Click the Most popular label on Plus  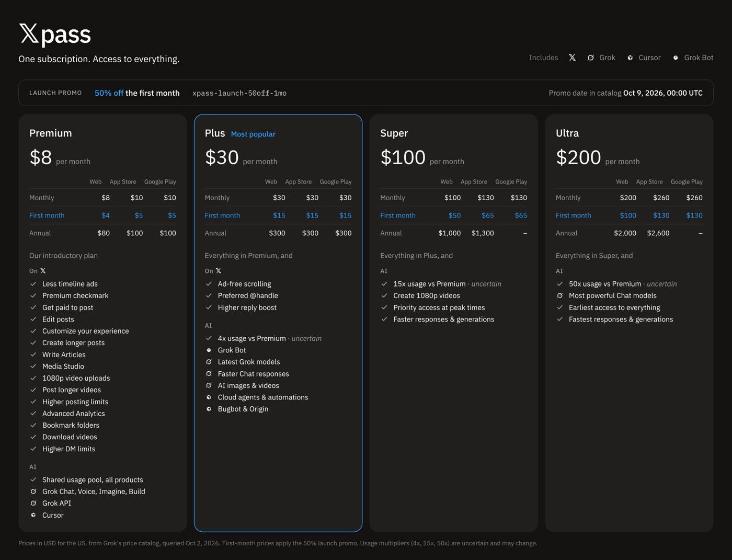pos(253,134)
